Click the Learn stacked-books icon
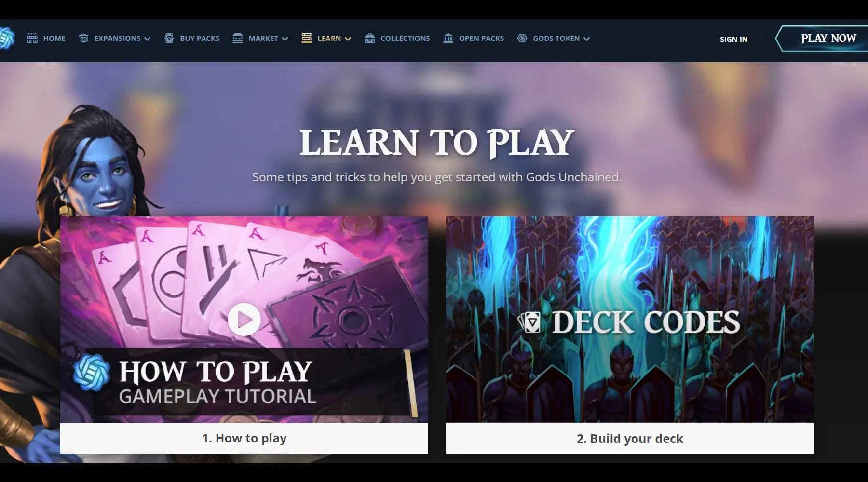The width and height of the screenshot is (868, 482). (x=307, y=38)
